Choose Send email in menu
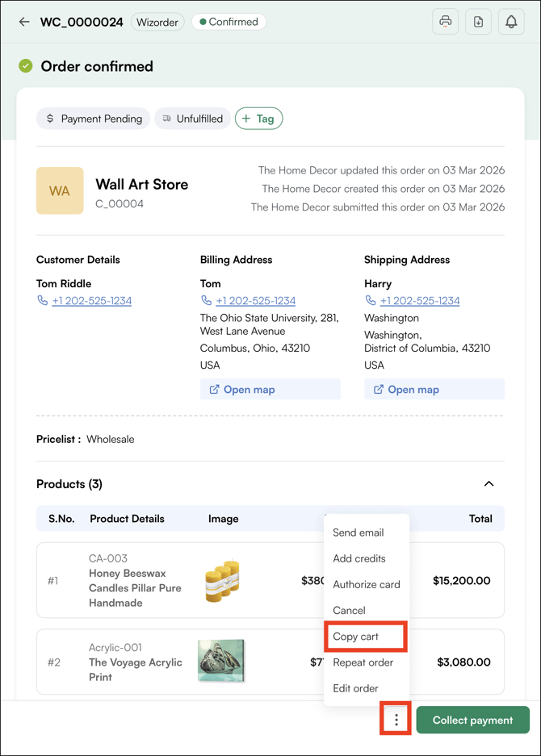This screenshot has height=756, width=541. click(358, 533)
